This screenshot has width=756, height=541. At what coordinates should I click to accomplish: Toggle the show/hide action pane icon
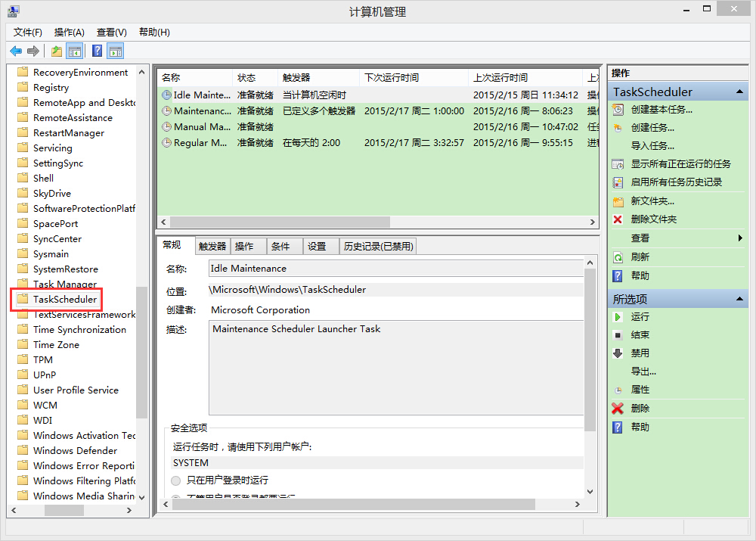point(115,51)
